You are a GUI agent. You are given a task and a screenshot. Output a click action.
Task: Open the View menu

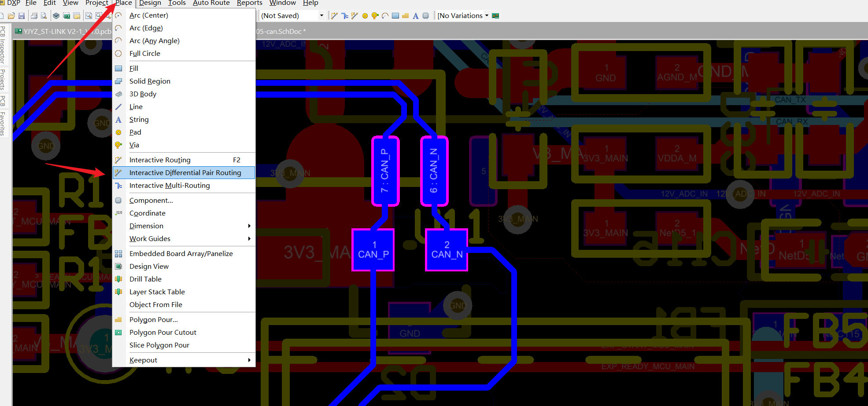click(x=70, y=3)
